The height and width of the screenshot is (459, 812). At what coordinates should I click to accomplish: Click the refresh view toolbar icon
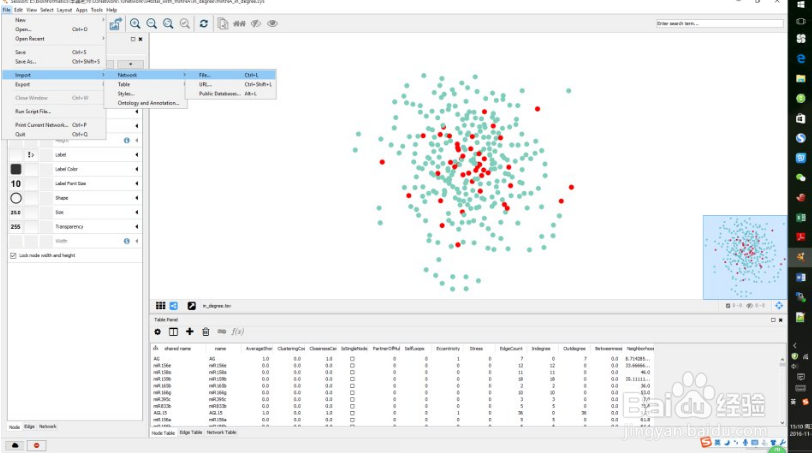[x=204, y=23]
